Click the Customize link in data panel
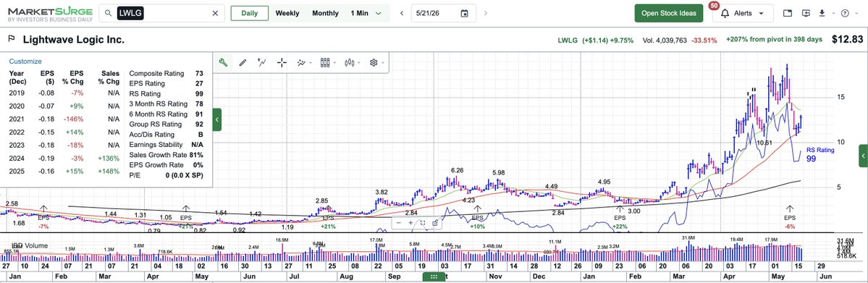 click(25, 62)
